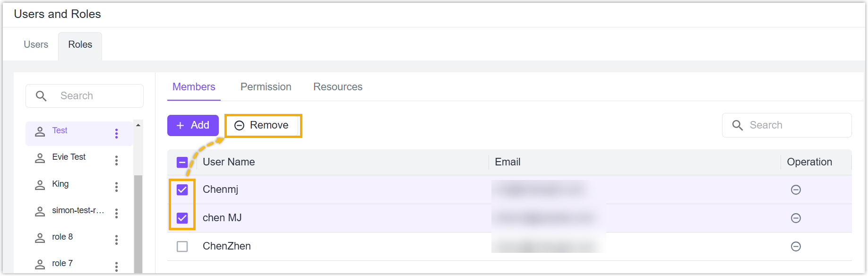Switch to the Users tab
The height and width of the screenshot is (276, 868).
pyautogui.click(x=36, y=44)
